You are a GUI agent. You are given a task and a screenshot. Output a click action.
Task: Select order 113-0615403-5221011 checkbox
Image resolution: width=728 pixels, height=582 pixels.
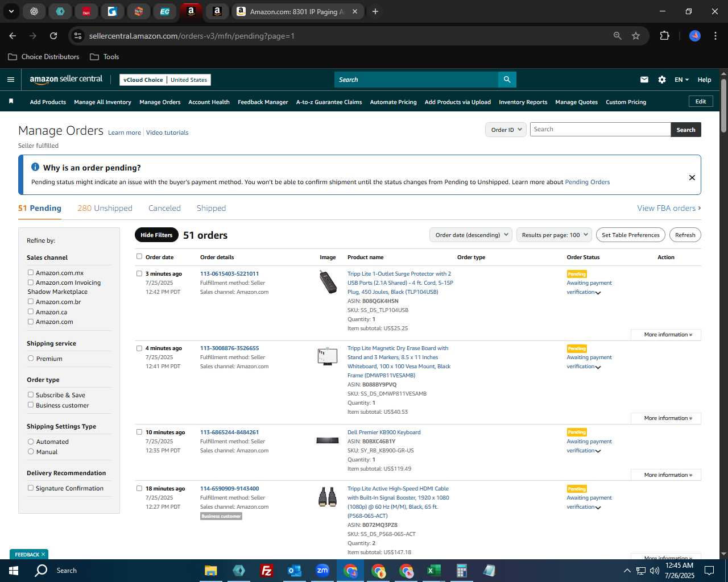point(139,273)
